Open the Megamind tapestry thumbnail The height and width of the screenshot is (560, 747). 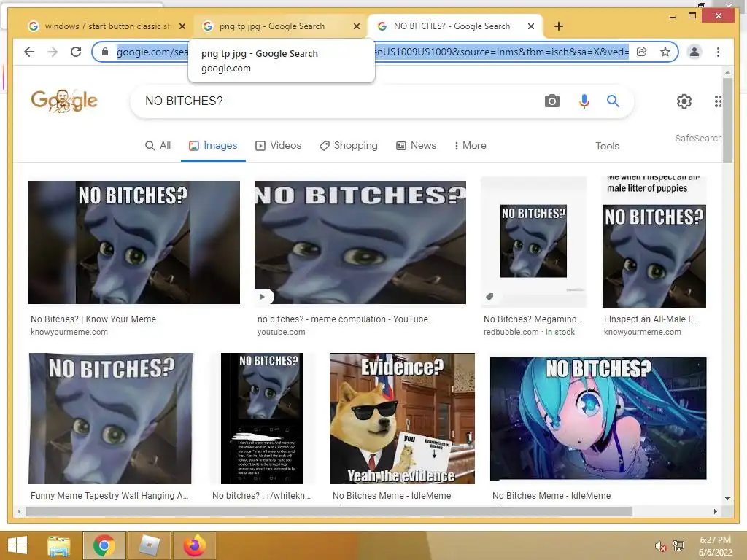(x=111, y=418)
